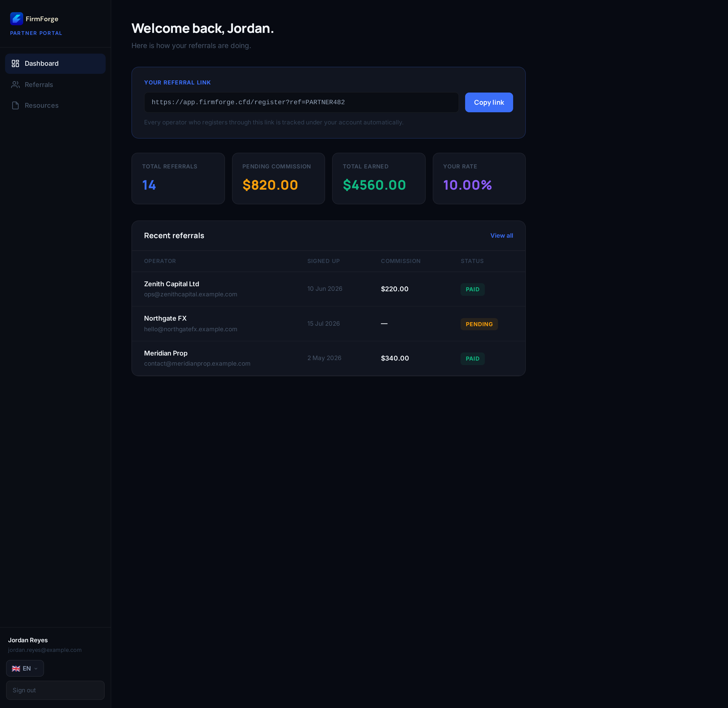Click the COMMISSION column header
The width and height of the screenshot is (728, 708).
click(x=401, y=261)
